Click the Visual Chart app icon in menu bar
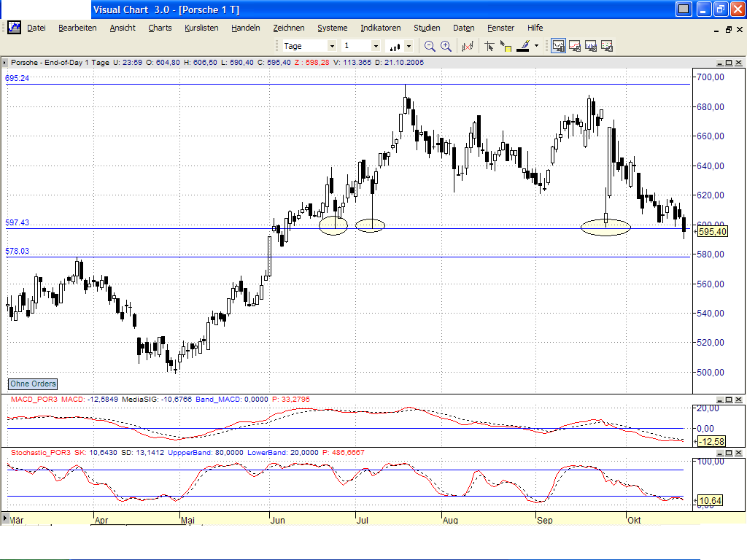This screenshot has height=560, width=747. pos(13,28)
